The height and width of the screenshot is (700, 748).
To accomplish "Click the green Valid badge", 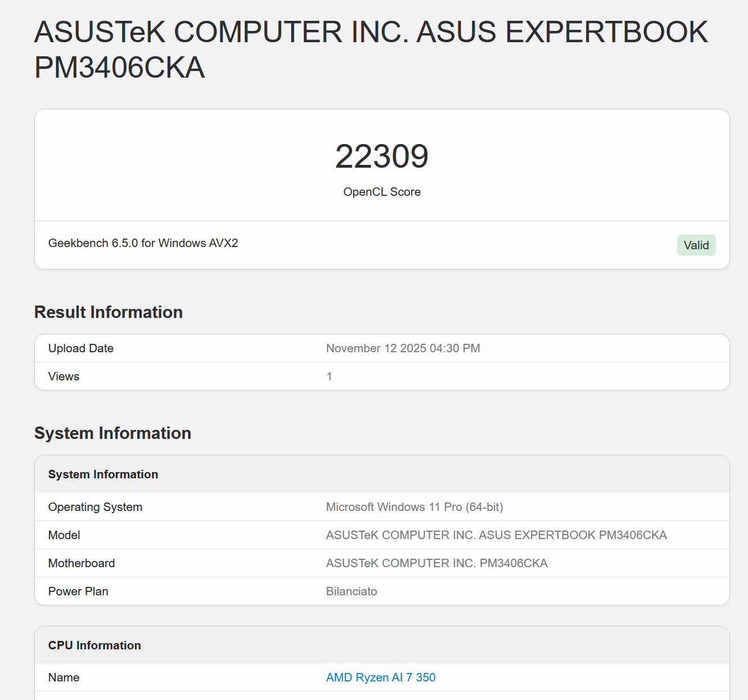I will pos(696,245).
